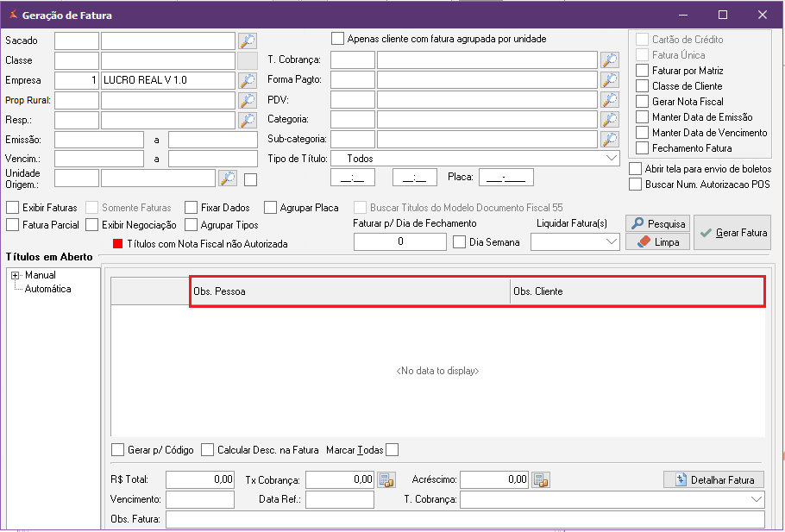Open the Forma Pagto search magnifier

point(609,79)
